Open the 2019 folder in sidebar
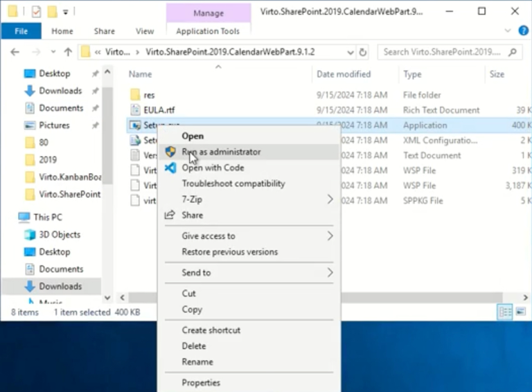 point(48,159)
